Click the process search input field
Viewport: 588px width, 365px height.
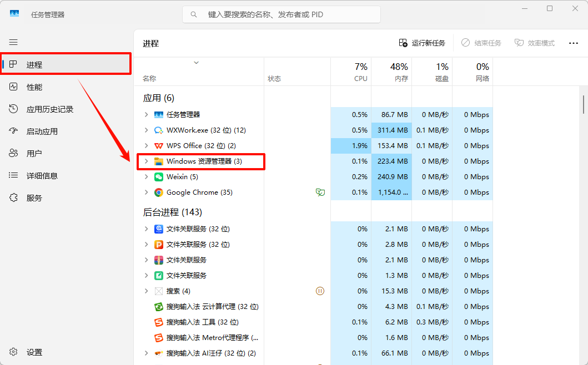click(x=282, y=14)
